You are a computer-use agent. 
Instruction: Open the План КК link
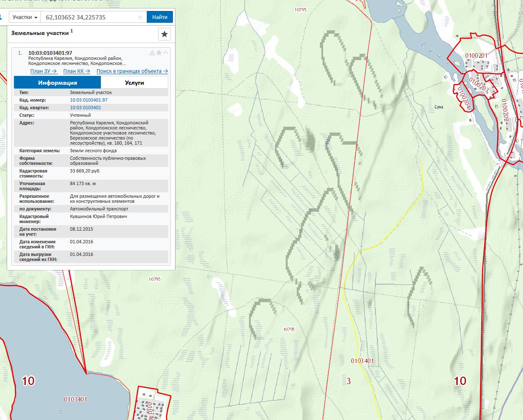[x=77, y=71]
